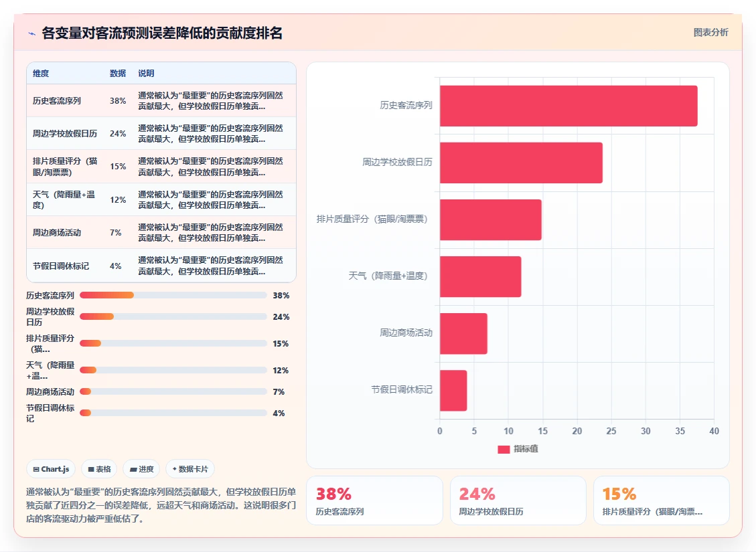The image size is (756, 552).
Task: Click the 排片质量评分（猫眼/淘票票） y-axis label
Action: pyautogui.click(x=372, y=219)
